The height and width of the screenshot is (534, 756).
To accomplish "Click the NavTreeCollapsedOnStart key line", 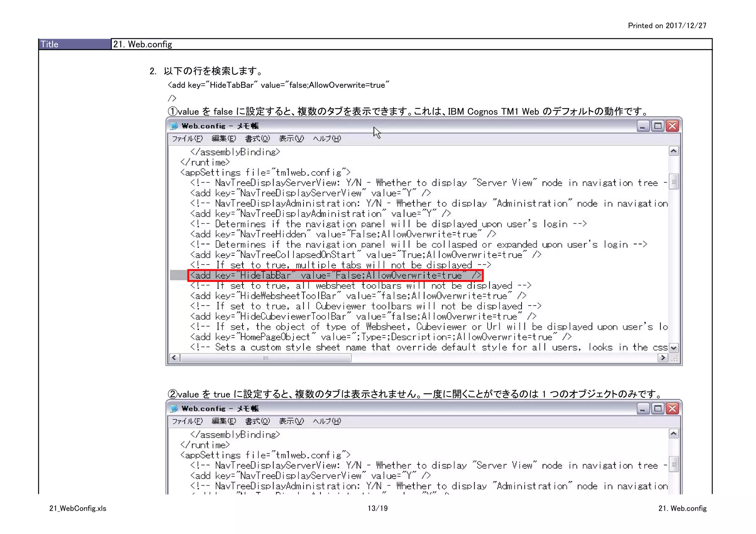I will [x=366, y=255].
